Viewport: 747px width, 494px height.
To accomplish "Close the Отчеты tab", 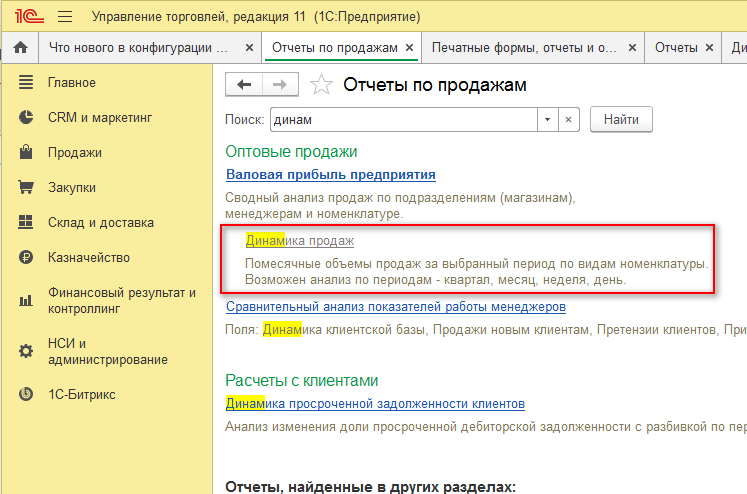I will click(x=709, y=47).
